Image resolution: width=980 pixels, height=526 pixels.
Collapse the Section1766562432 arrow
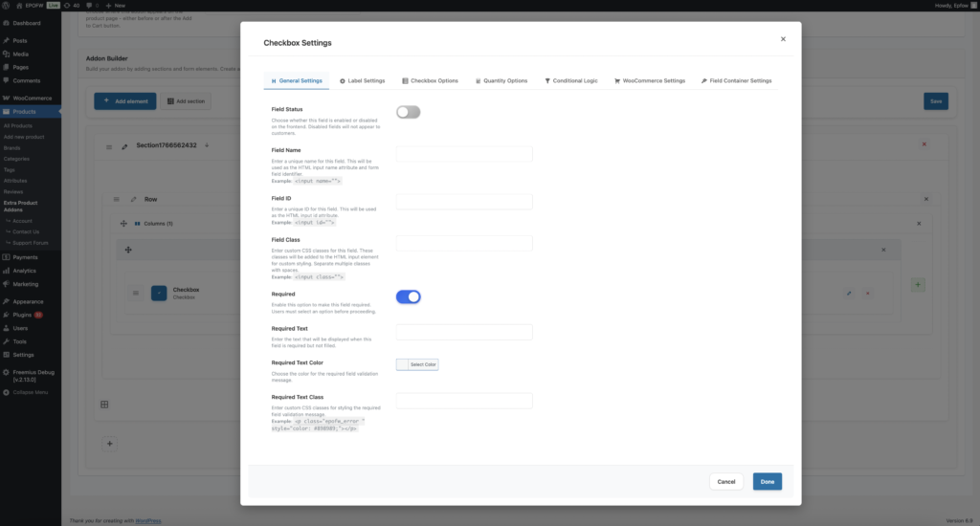(x=207, y=145)
